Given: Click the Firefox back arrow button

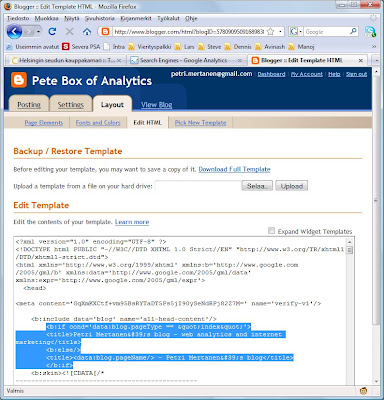Looking at the screenshot, I should tap(14, 32).
